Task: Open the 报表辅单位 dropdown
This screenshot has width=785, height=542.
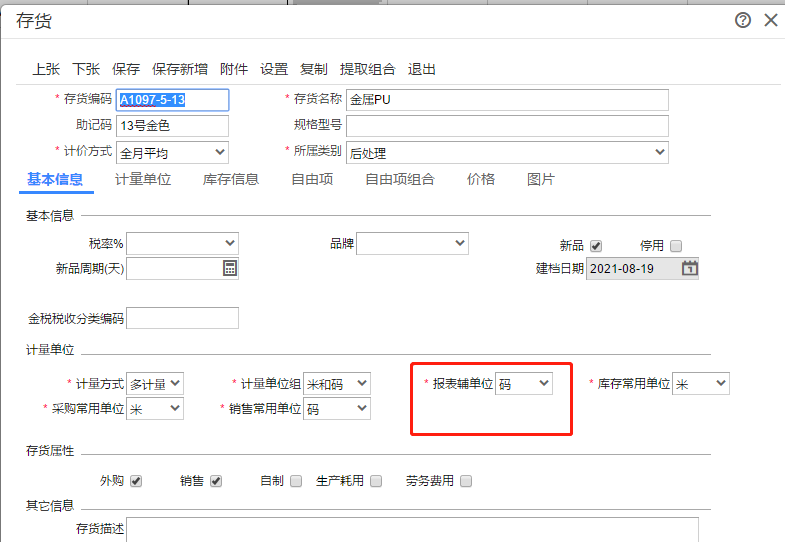Action: pyautogui.click(x=524, y=384)
